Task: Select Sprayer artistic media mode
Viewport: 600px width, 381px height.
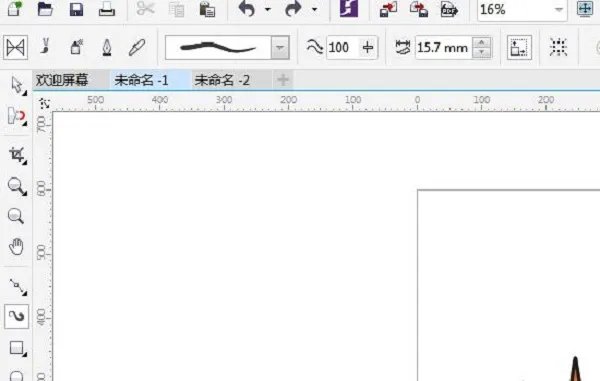Action: click(77, 47)
